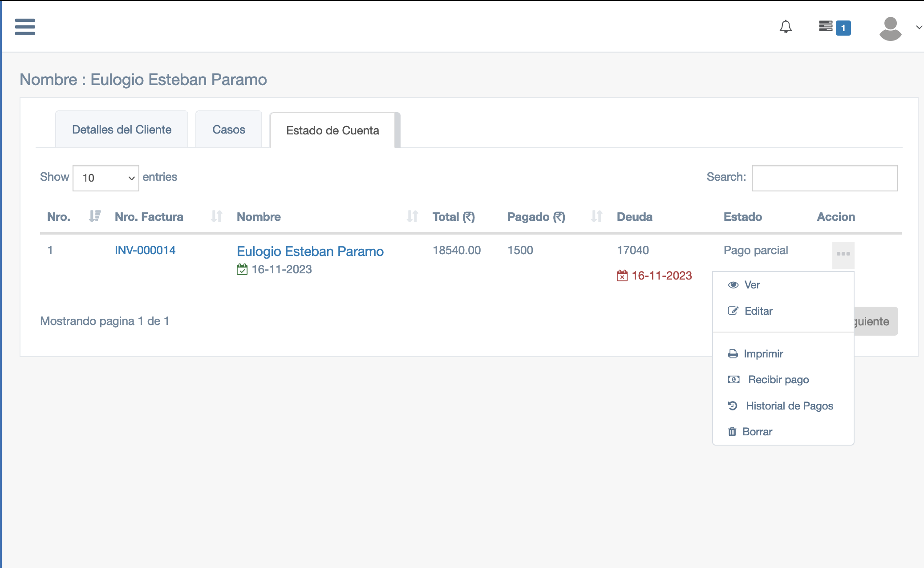924x568 pixels.
Task: Click the user avatar icon
Action: click(x=890, y=28)
